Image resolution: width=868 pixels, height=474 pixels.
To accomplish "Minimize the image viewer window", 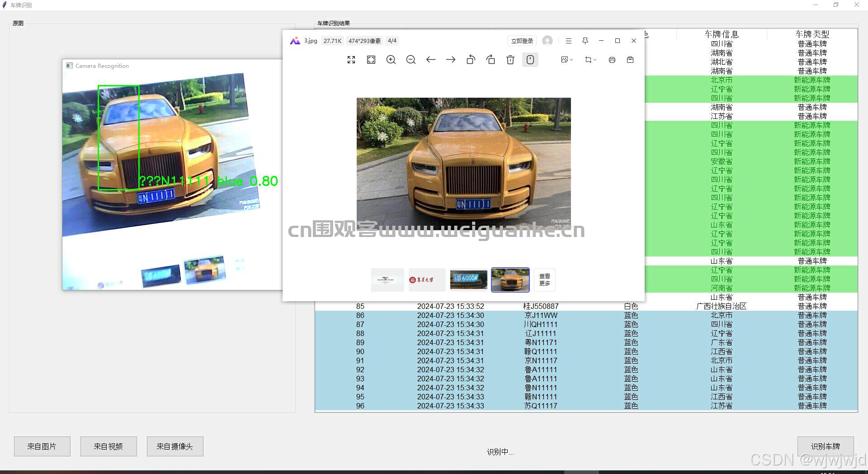I will point(601,41).
